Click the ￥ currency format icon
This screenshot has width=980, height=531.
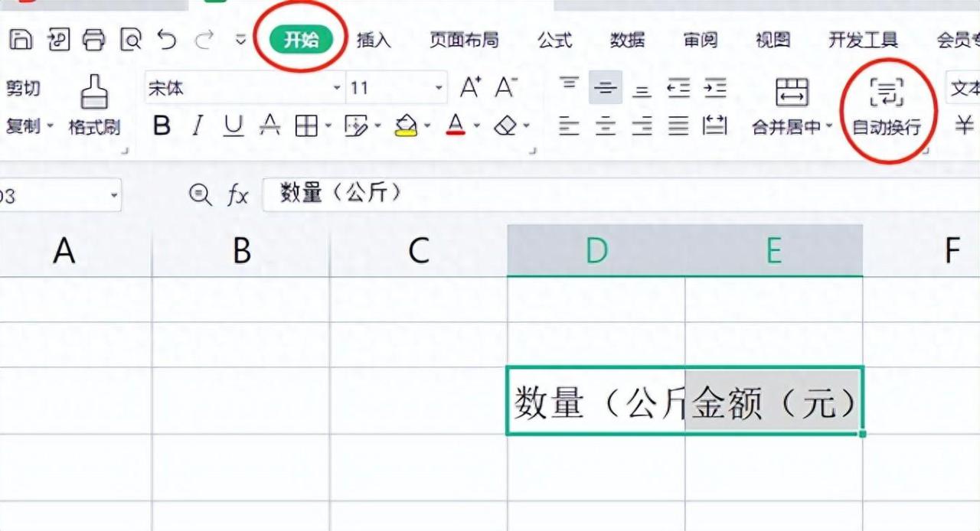tap(965, 125)
